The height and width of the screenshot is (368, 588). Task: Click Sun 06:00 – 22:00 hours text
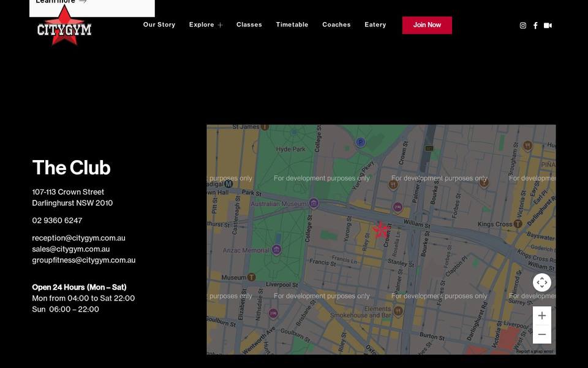coord(66,309)
